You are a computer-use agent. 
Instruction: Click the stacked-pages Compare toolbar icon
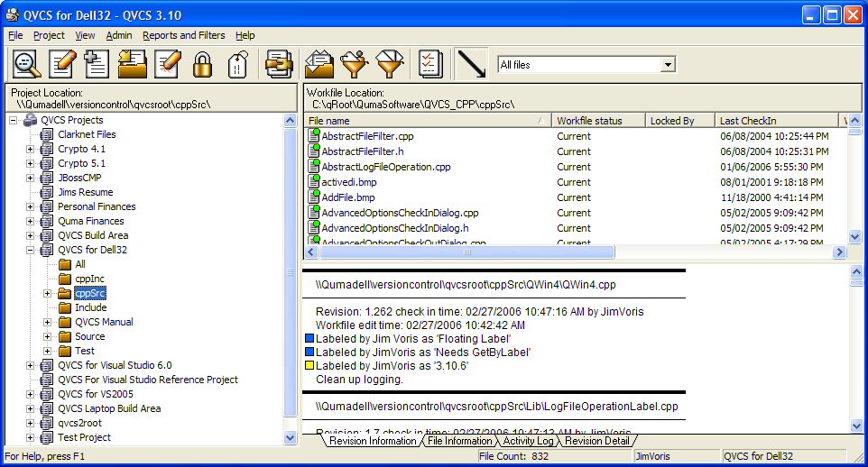[x=279, y=64]
